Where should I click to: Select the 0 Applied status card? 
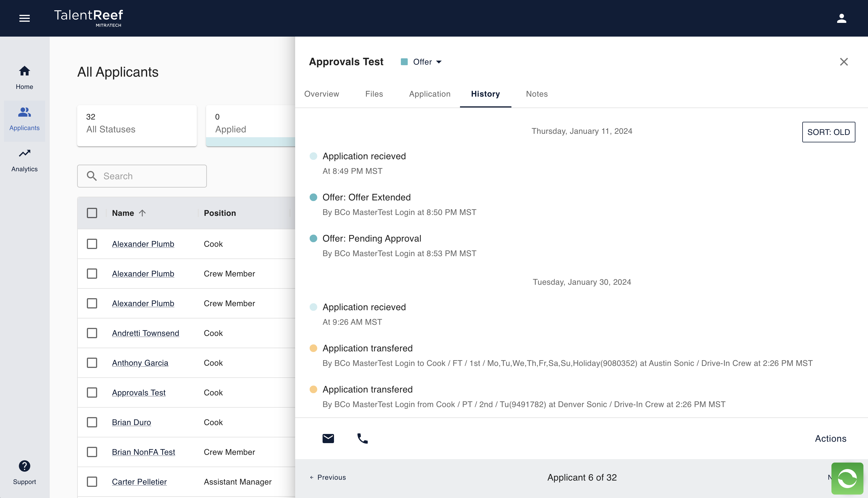[x=251, y=126]
